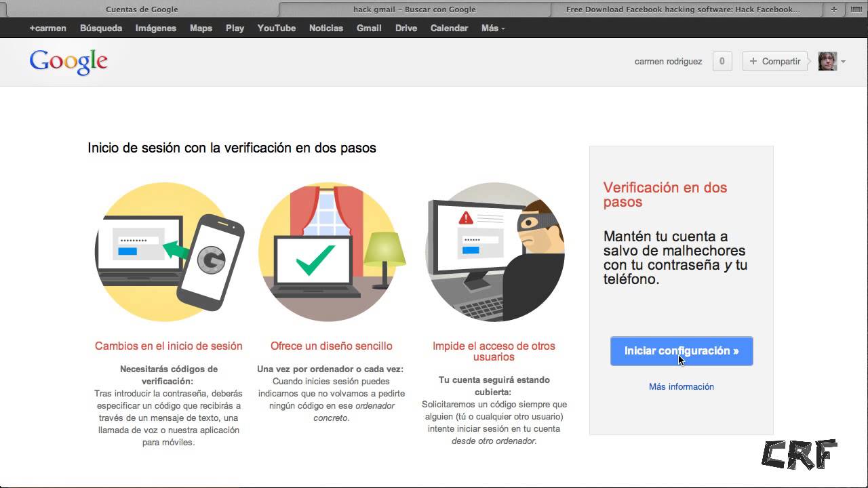The height and width of the screenshot is (488, 868).
Task: Open Búsqueda in the Google bar
Action: (x=101, y=28)
